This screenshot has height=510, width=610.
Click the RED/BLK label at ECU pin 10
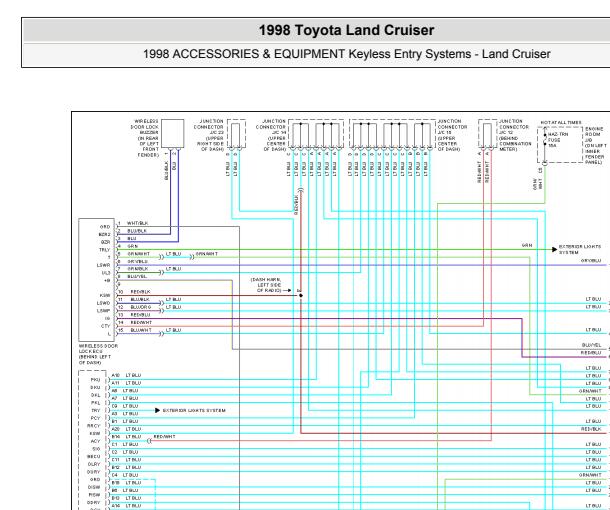[140, 292]
